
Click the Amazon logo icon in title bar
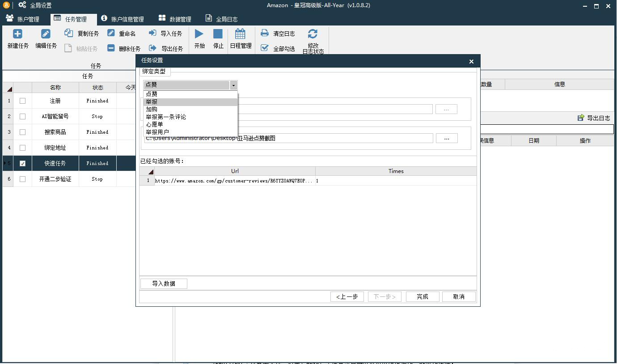pos(6,5)
